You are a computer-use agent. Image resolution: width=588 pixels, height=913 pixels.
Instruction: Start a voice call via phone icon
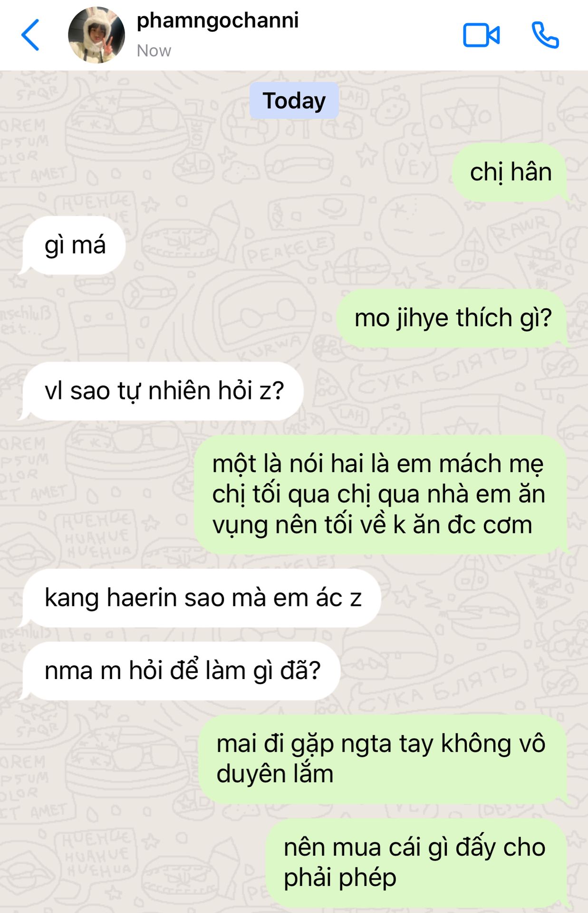click(545, 35)
